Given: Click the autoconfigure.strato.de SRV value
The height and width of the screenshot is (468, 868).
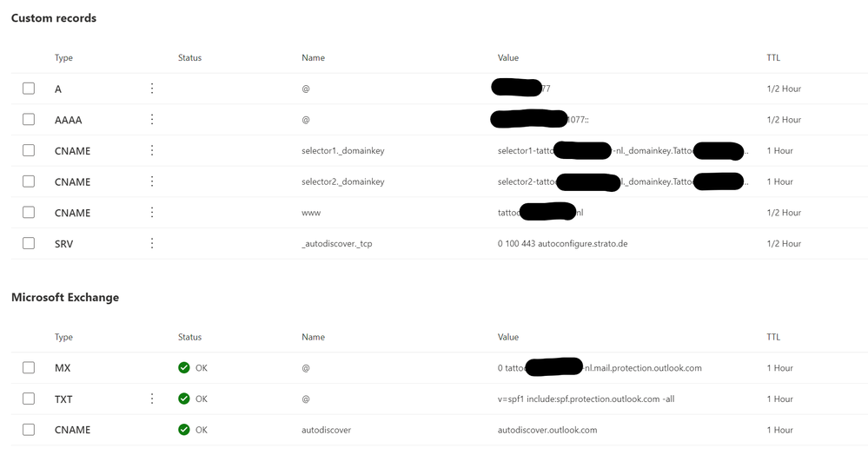Looking at the screenshot, I should tap(562, 243).
